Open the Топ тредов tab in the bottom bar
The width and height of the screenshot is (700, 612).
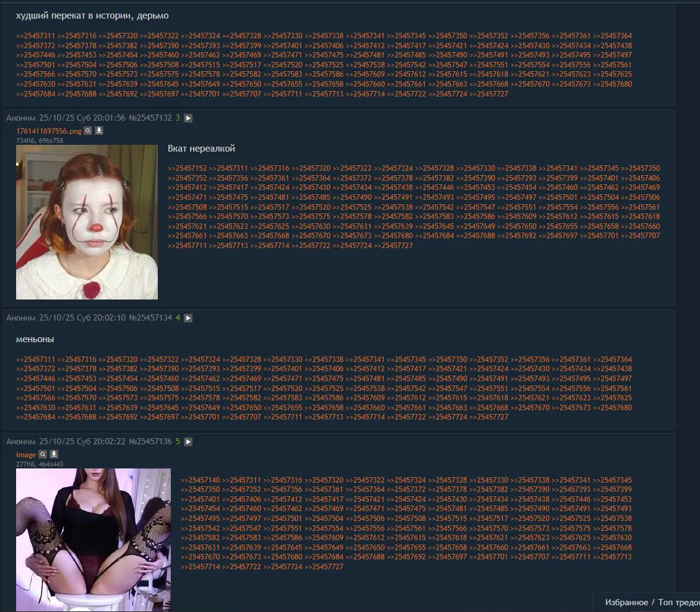678,603
